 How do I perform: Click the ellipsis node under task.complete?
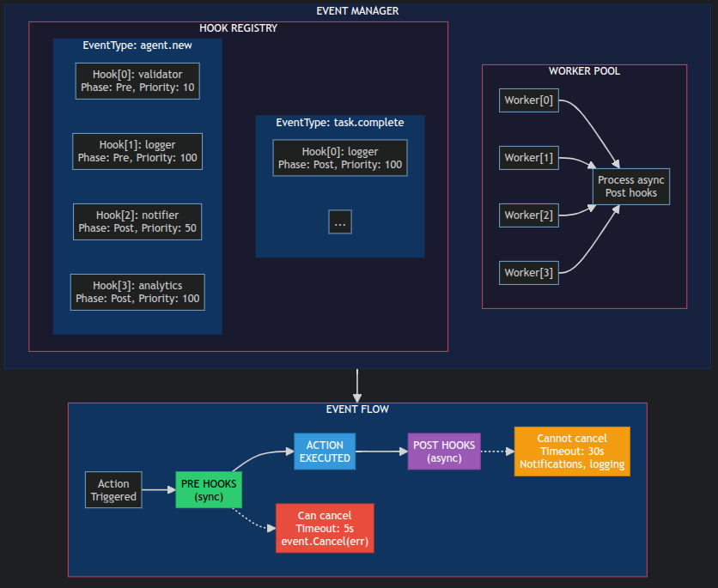tap(340, 221)
